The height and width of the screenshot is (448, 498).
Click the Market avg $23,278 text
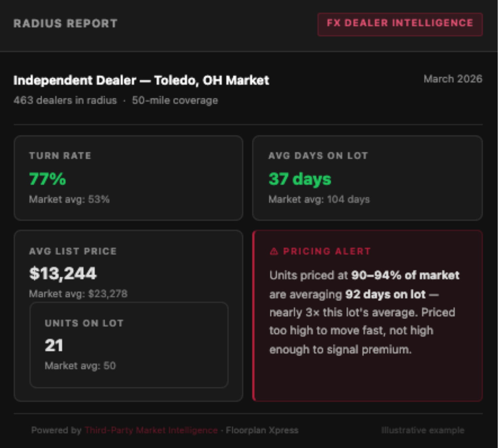(x=78, y=294)
